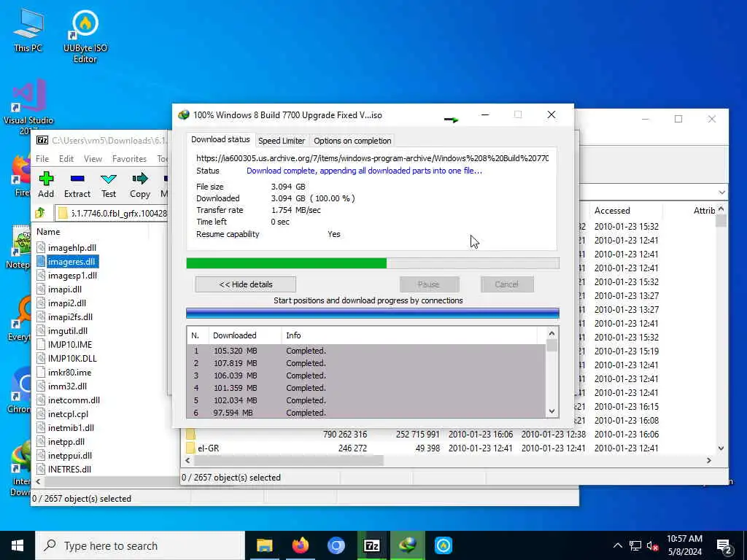
Task: Select connection 4 row with 101.359 MB
Action: [x=366, y=388]
